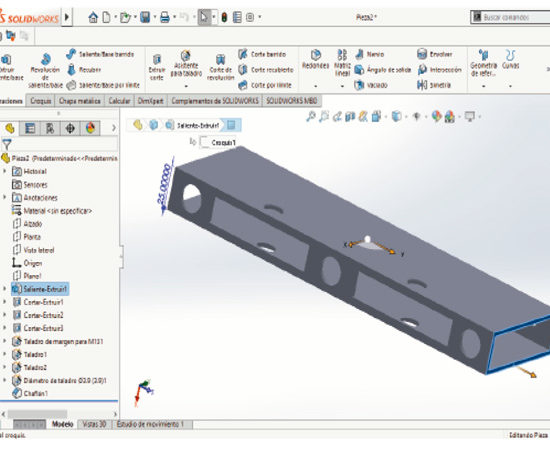Click the Extruir corte tool
This screenshot has width=550, height=450.
pyautogui.click(x=156, y=67)
